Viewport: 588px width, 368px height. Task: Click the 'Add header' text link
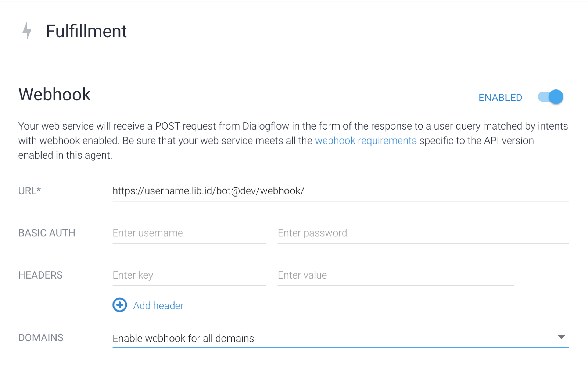click(x=158, y=305)
